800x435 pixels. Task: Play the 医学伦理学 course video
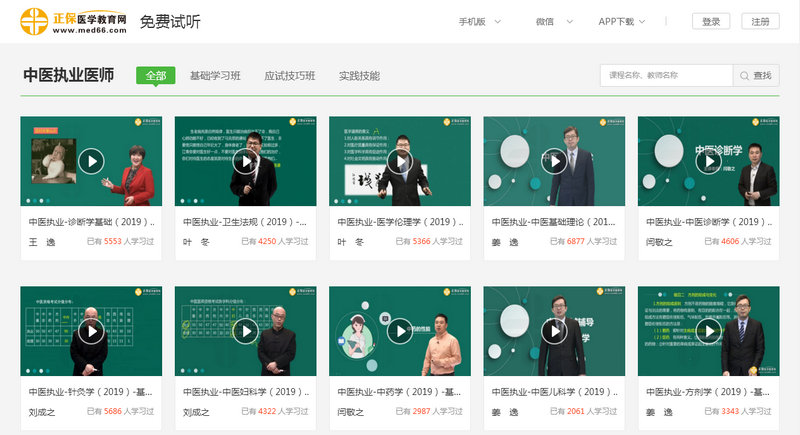click(x=399, y=160)
